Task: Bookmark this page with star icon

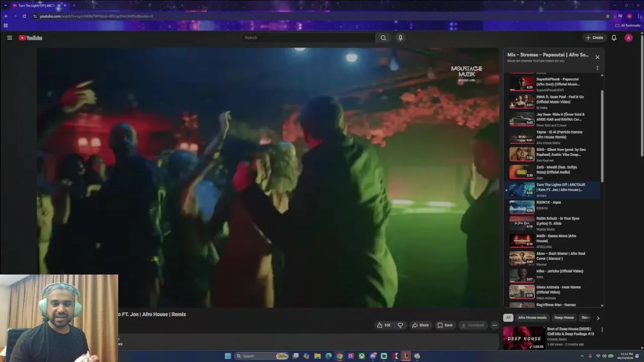Action: coord(608,16)
